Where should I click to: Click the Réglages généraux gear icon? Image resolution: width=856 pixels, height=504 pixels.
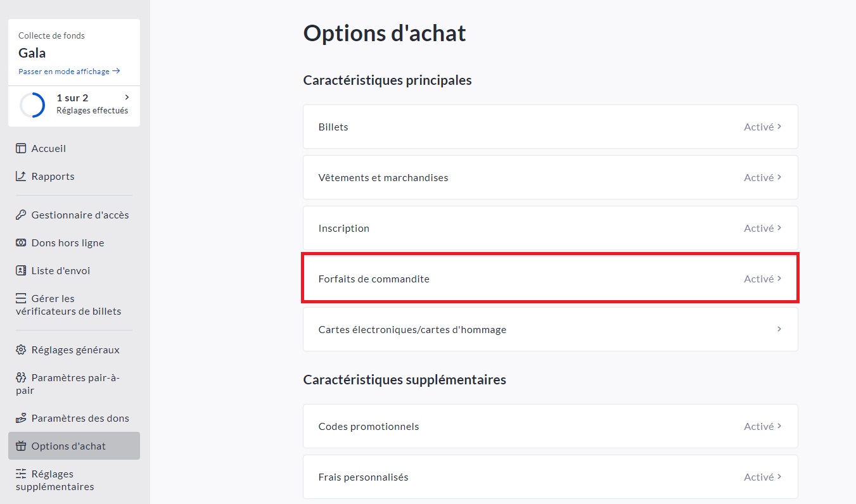coord(21,350)
